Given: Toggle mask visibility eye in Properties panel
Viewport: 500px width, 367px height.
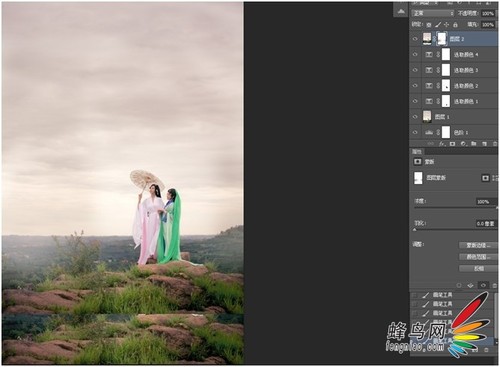Looking at the screenshot, I should 483,285.
